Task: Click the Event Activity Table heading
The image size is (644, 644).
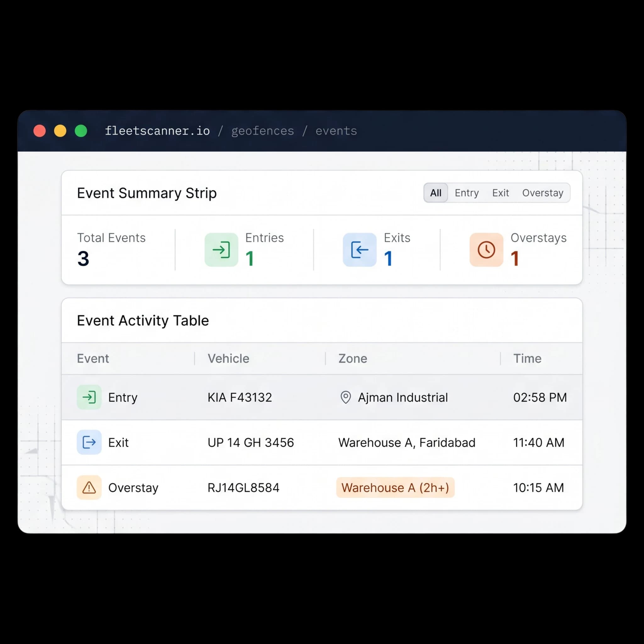Action: pos(143,320)
